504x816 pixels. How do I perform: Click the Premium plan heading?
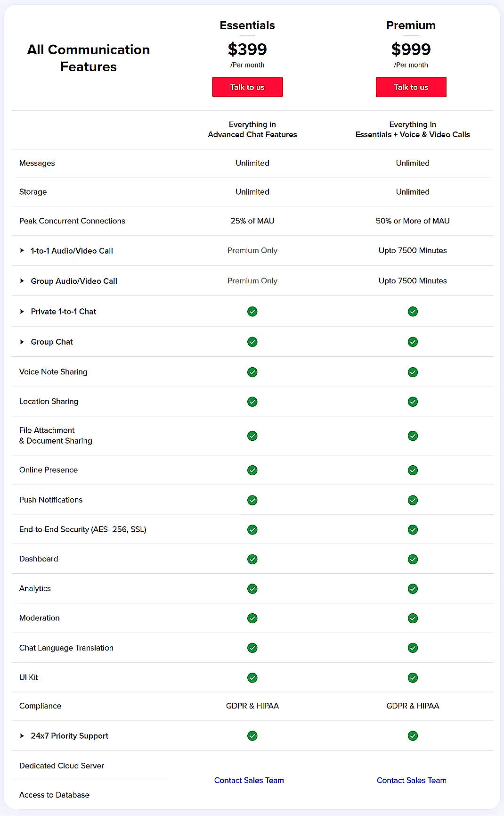coord(411,25)
